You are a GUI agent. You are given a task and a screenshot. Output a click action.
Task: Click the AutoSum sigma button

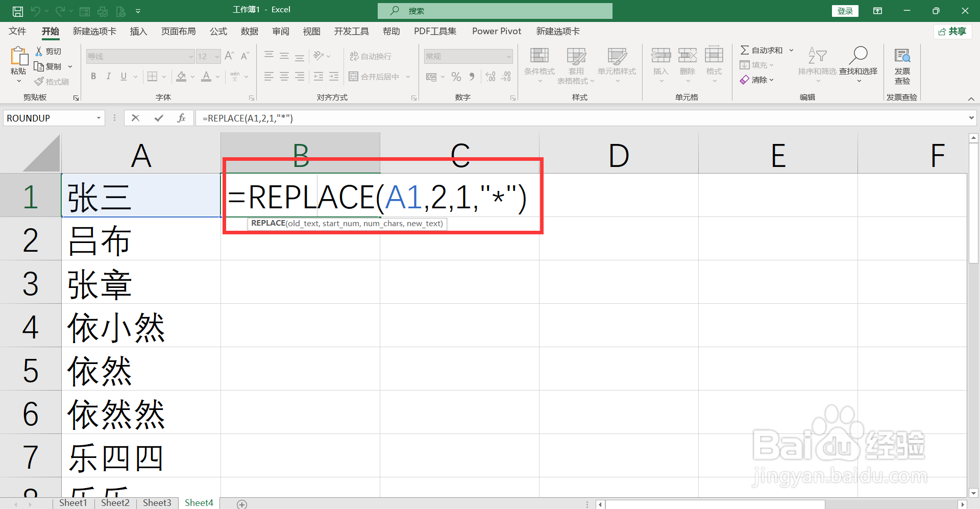[761, 50]
